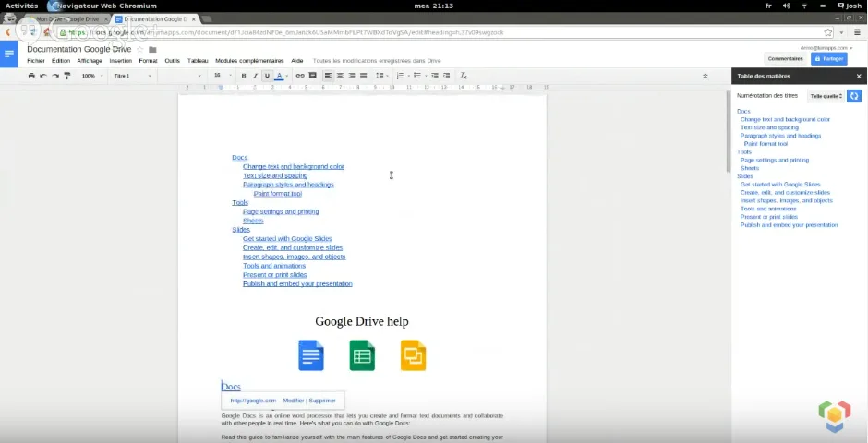Click Modifier in the link bubble
The width and height of the screenshot is (868, 443).
[294, 401]
